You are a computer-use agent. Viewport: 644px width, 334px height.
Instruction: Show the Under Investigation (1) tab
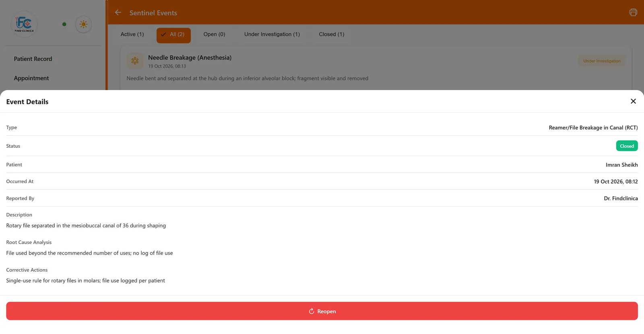[x=272, y=35]
